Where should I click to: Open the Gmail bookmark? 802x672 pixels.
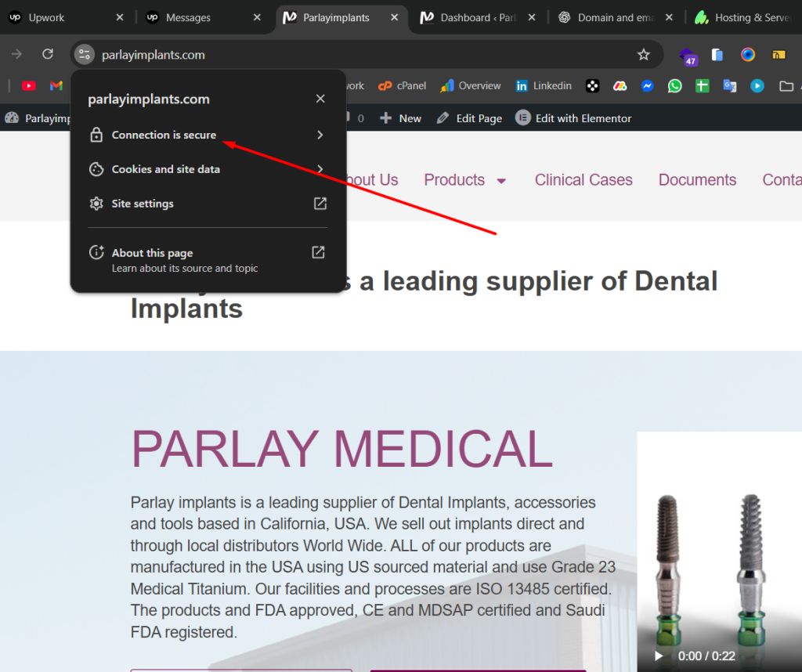[56, 86]
